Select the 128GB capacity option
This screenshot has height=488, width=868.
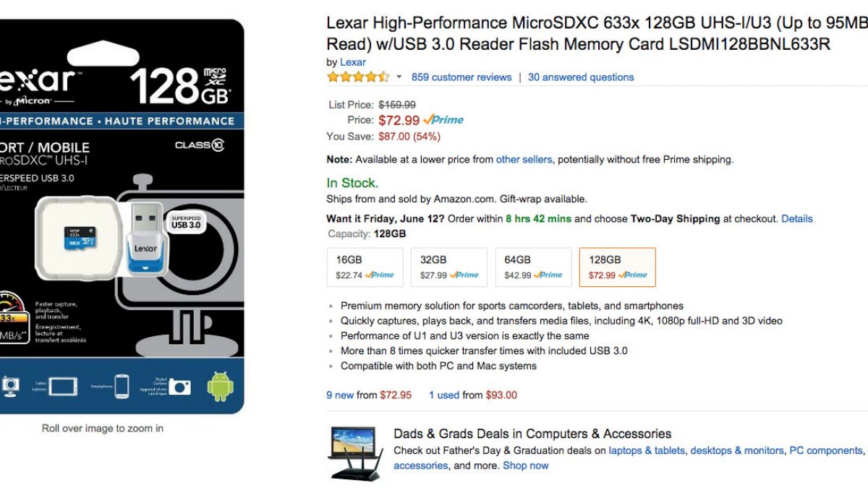click(x=617, y=267)
